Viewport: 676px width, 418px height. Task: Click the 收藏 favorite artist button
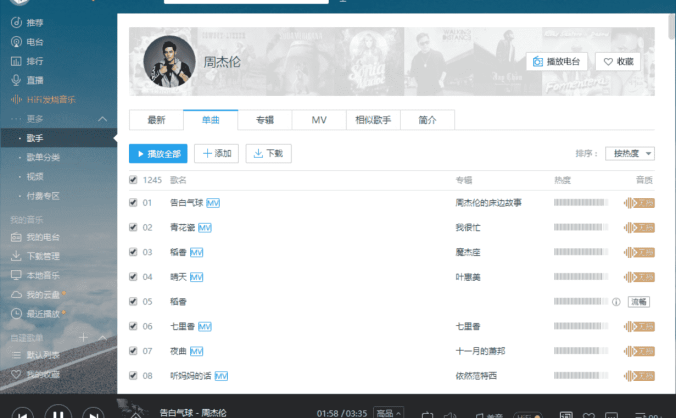click(618, 62)
